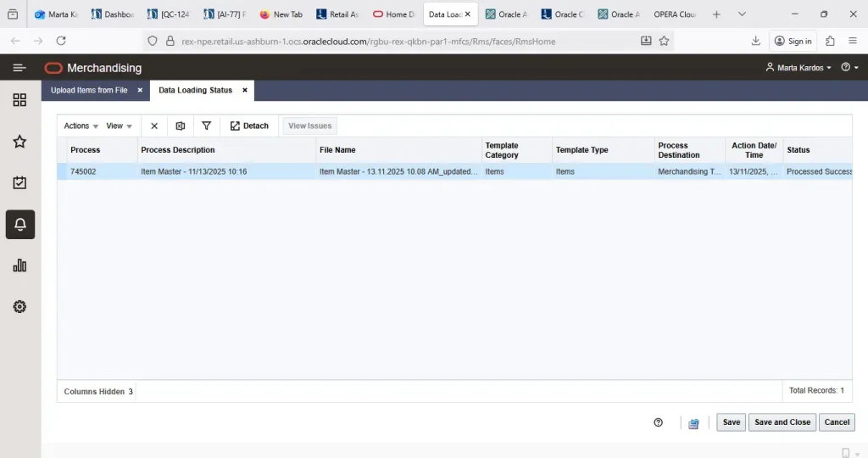Viewport: 868px width, 458px height.
Task: Toggle the hamburger navigation menu
Action: 19,68
